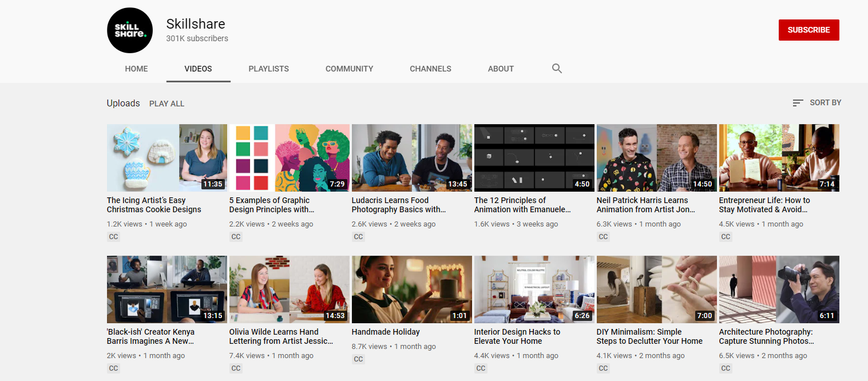This screenshot has height=381, width=868.
Task: Click '1.2K views • 1 week ago' text
Action: coord(147,224)
